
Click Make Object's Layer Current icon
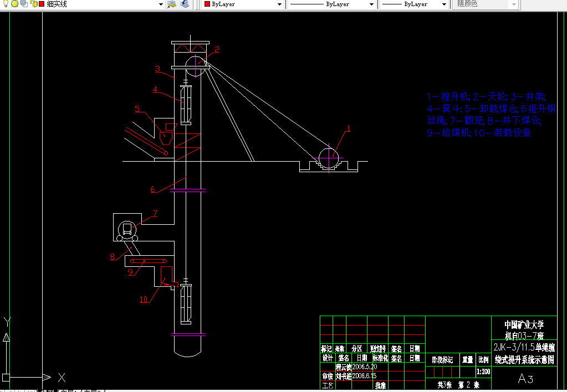pyautogui.click(x=172, y=4)
